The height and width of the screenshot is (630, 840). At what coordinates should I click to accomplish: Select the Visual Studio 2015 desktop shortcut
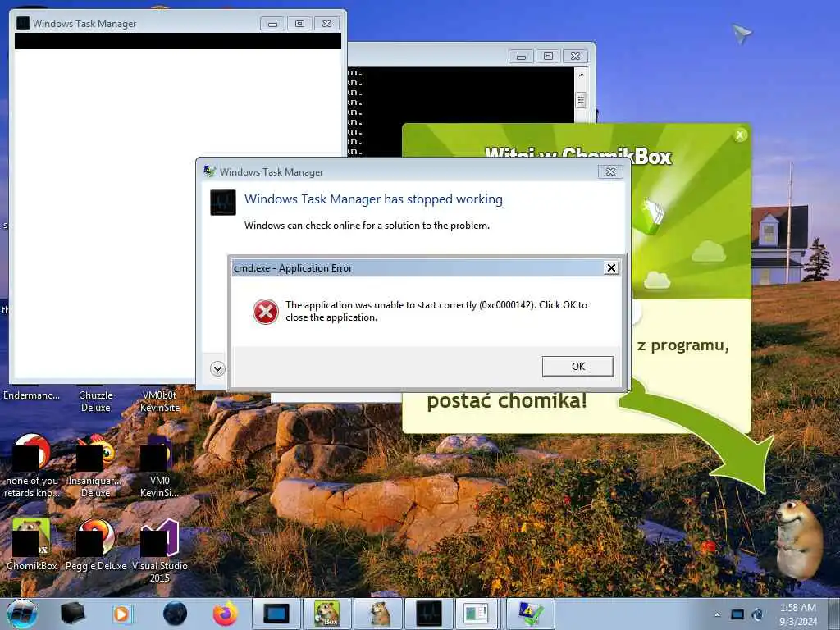pos(160,550)
